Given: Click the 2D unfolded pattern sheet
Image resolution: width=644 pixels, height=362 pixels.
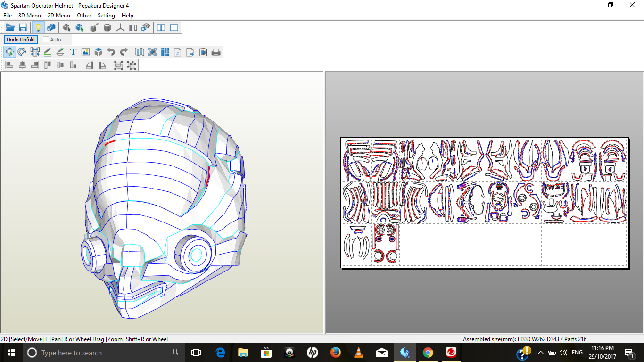Looking at the screenshot, I should tap(485, 203).
